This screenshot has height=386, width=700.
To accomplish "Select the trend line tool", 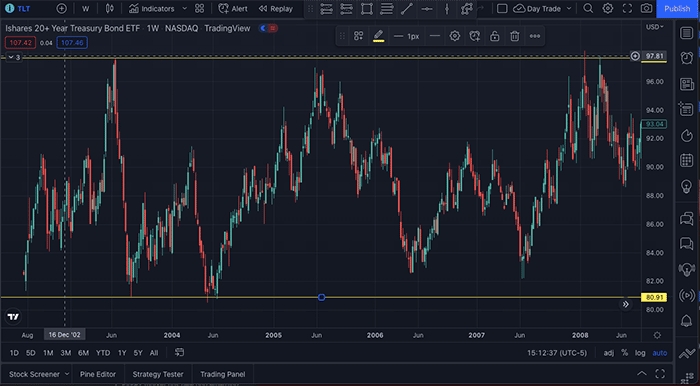I will tap(407, 8).
